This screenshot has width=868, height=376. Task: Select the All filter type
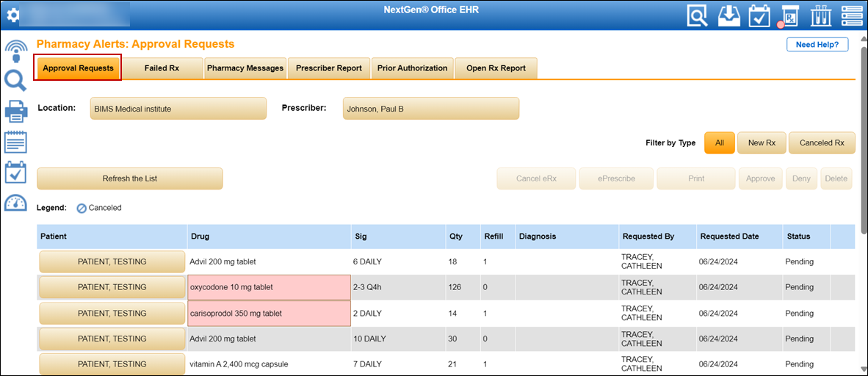pyautogui.click(x=719, y=143)
